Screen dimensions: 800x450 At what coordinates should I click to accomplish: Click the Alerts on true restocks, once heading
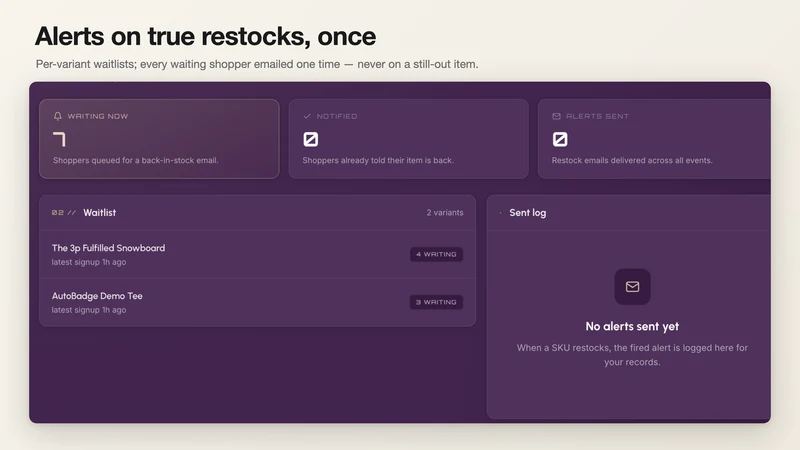point(206,36)
